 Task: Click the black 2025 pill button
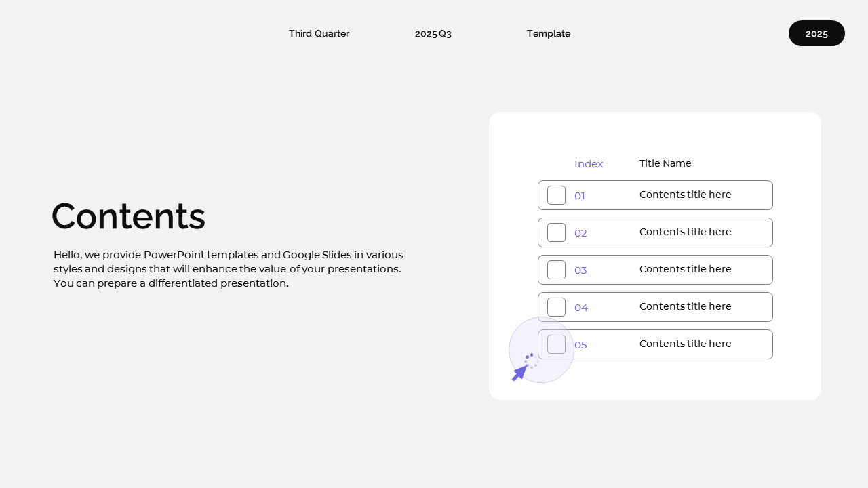(816, 33)
